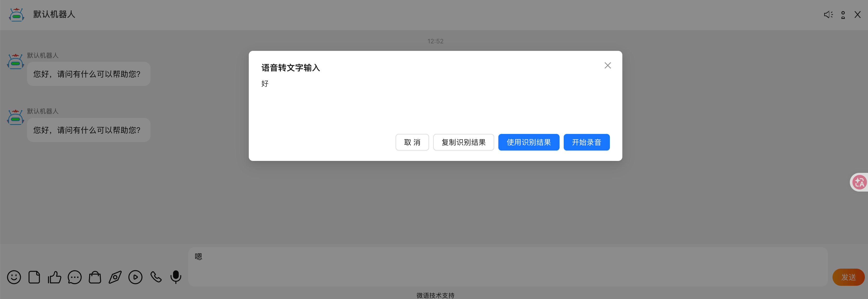Viewport: 868px width, 299px height.
Task: Close the voice-to-text dialog
Action: click(608, 65)
